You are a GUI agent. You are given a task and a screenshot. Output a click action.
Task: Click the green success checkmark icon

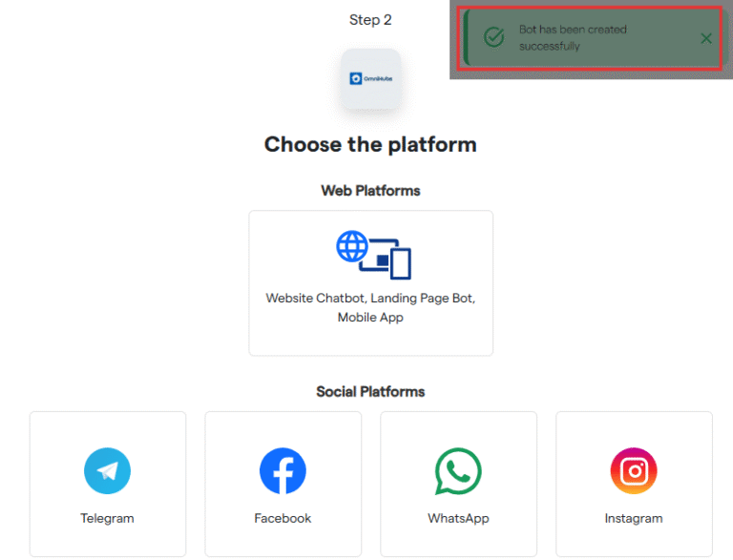(494, 37)
